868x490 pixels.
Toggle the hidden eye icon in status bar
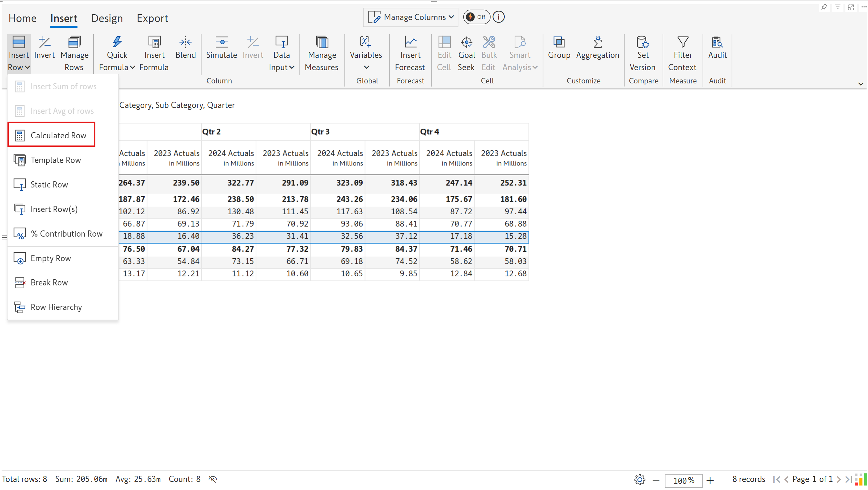tap(212, 479)
